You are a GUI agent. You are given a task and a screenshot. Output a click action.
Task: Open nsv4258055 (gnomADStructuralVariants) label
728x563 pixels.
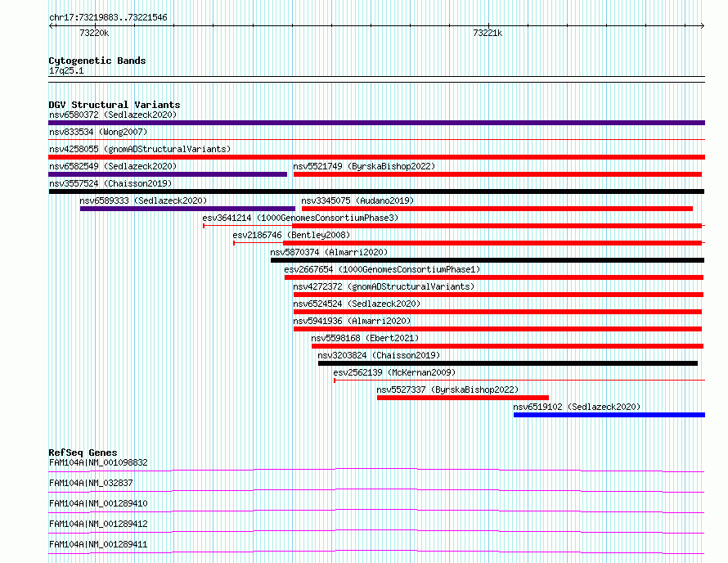140,149
